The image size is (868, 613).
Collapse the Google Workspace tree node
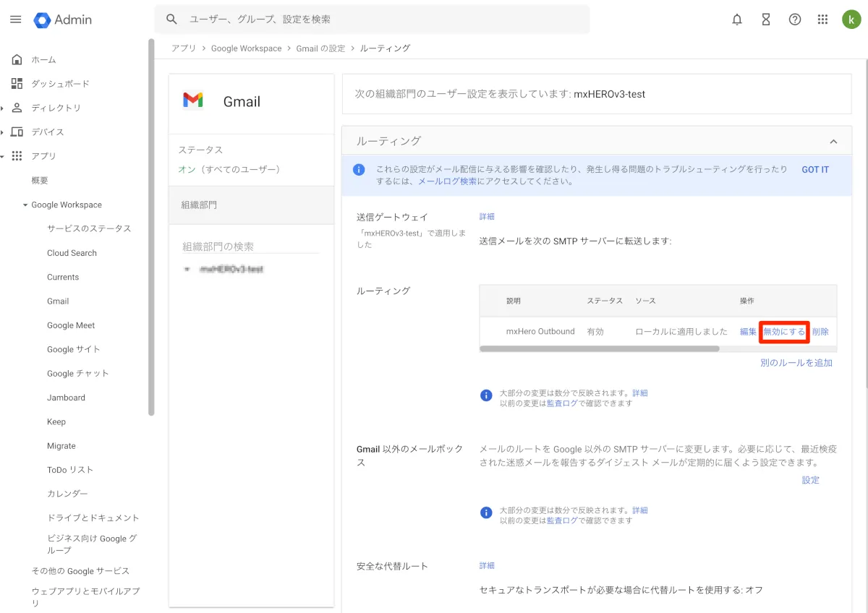(25, 205)
